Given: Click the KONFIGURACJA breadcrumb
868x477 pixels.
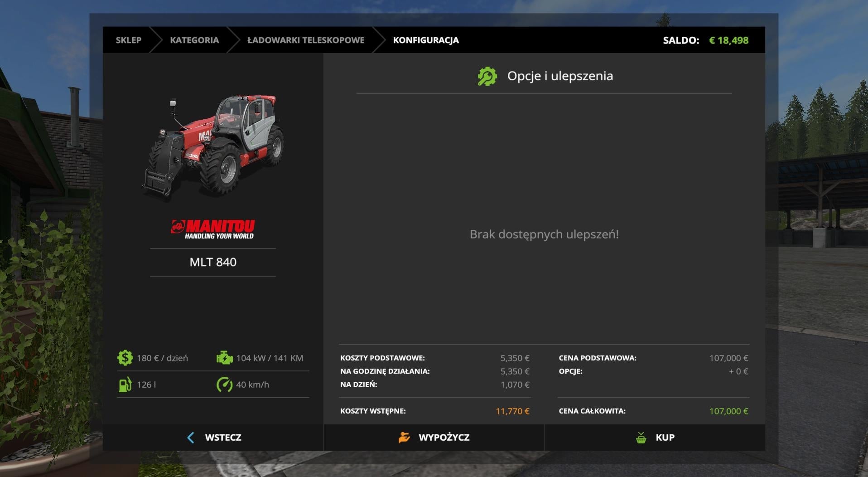Looking at the screenshot, I should tap(426, 40).
